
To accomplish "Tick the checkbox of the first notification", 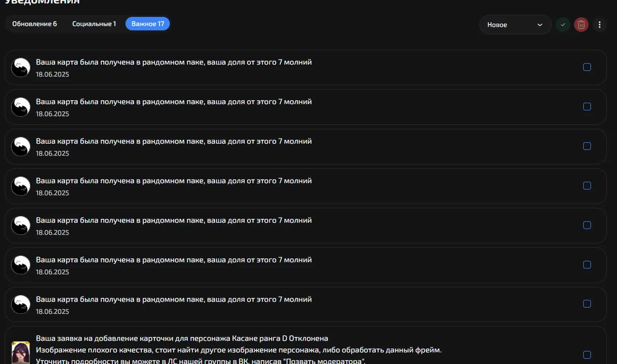I will tap(587, 67).
